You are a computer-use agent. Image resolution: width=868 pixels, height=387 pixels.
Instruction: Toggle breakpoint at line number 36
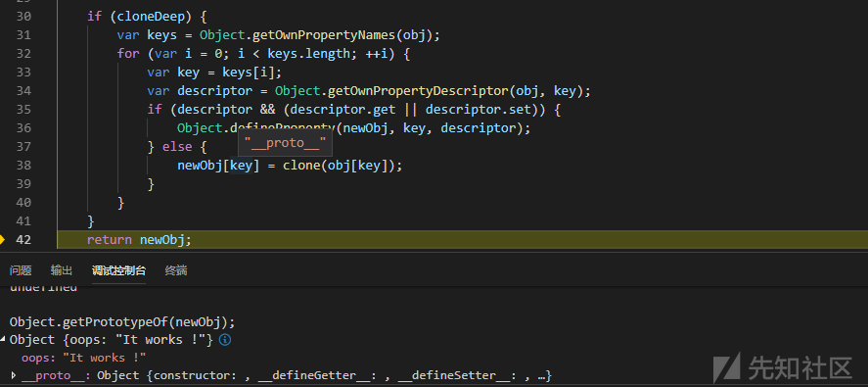[x=23, y=128]
